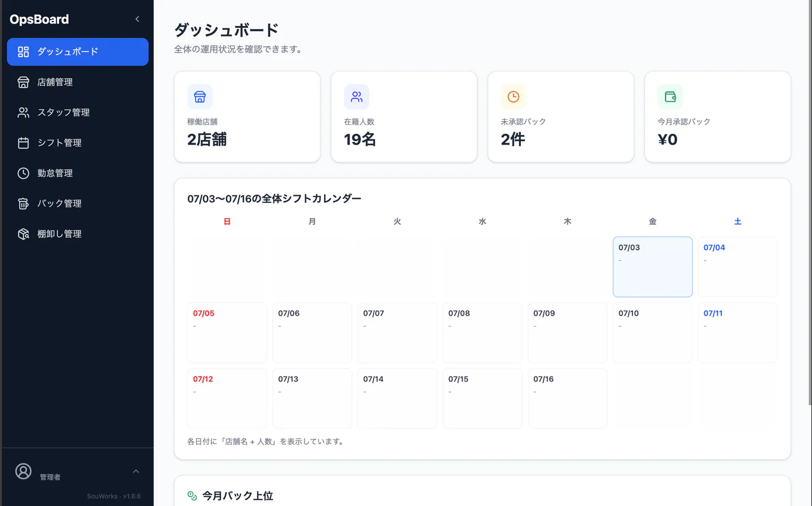Viewport: 812px width, 506px height.
Task: Click the 07/08 calendar cell
Action: tap(482, 333)
